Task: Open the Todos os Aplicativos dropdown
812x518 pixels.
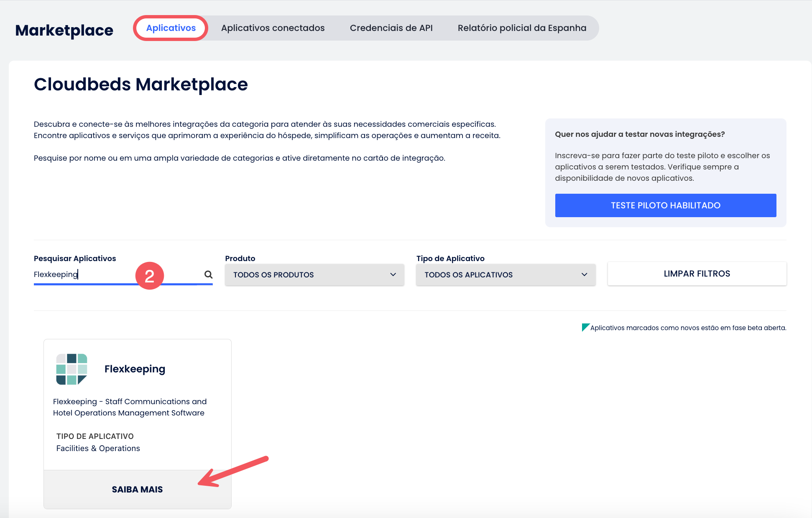Action: pos(506,274)
